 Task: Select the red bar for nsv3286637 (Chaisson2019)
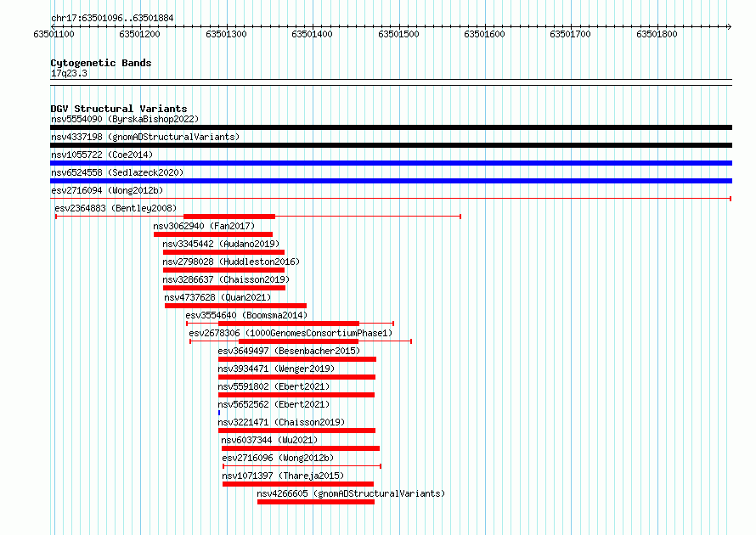(224, 288)
